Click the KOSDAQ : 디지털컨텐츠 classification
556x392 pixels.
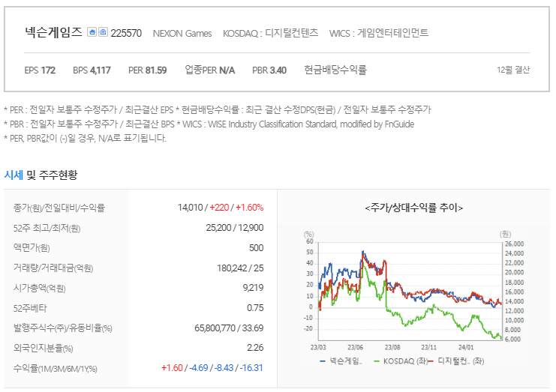point(271,33)
